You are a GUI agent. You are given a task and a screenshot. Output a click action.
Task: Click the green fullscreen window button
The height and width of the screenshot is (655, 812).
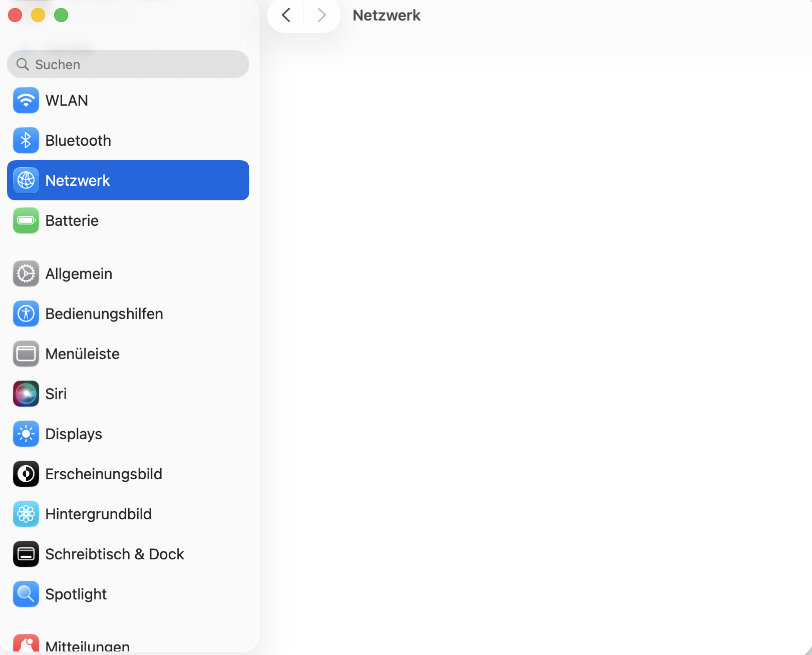tap(61, 16)
